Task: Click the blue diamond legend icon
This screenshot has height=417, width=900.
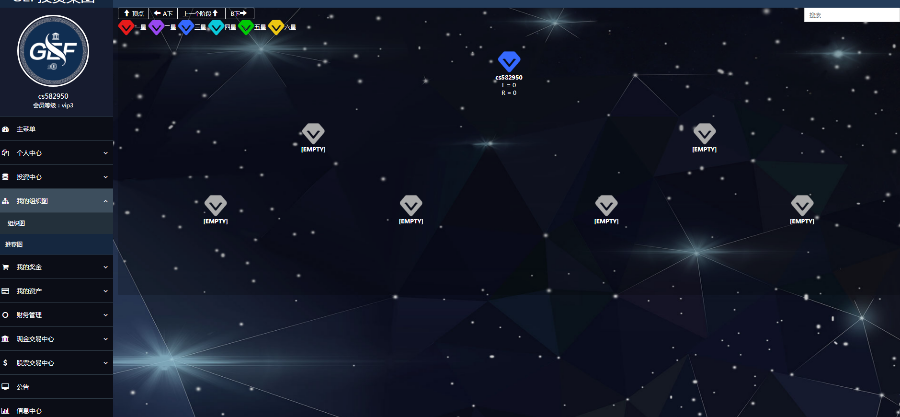Action: click(x=186, y=27)
